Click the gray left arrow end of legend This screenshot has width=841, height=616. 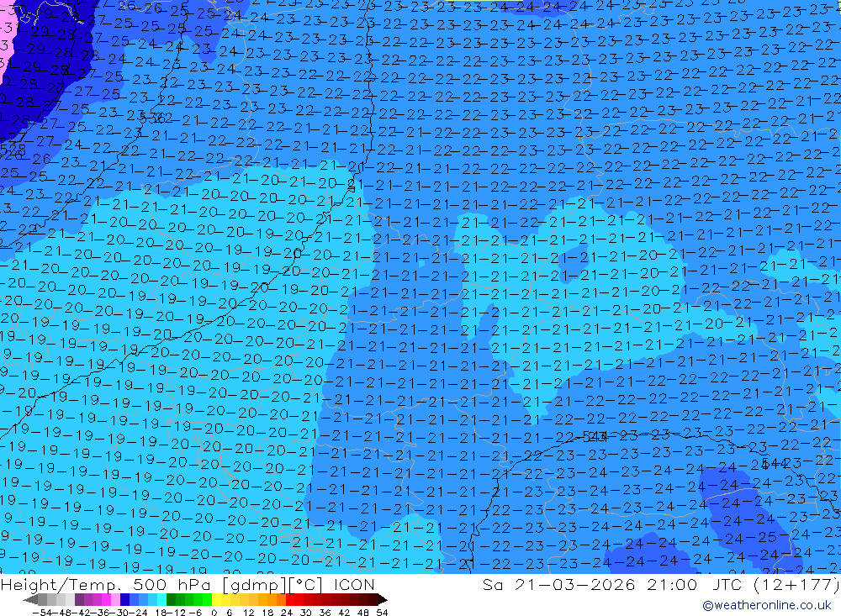click(30, 599)
